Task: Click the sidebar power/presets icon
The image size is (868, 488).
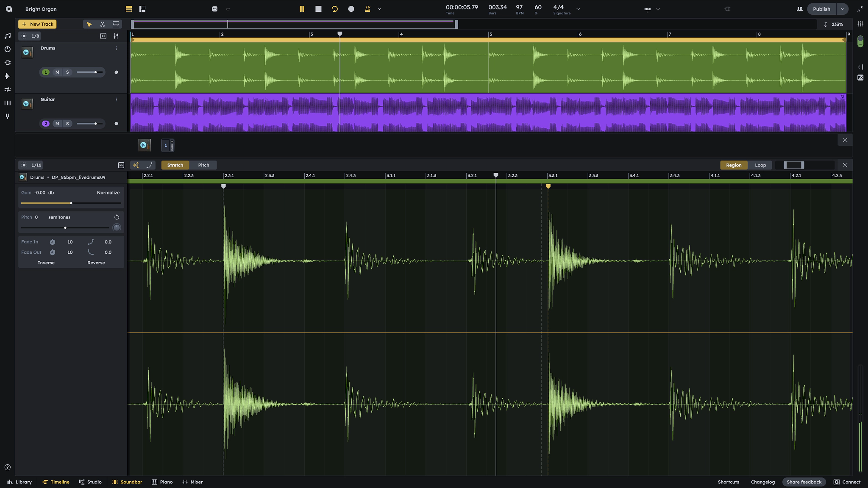Action: coord(7,49)
